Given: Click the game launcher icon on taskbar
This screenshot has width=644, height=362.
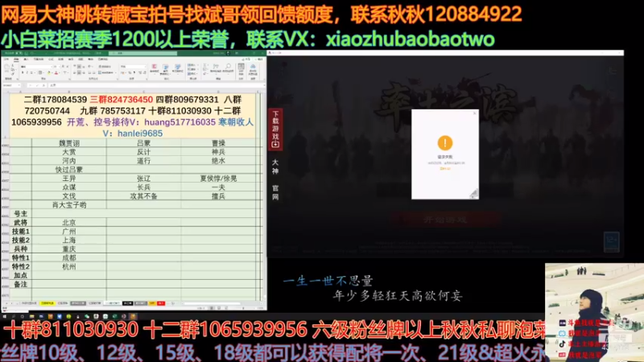Looking at the screenshot, I should tap(133, 316).
